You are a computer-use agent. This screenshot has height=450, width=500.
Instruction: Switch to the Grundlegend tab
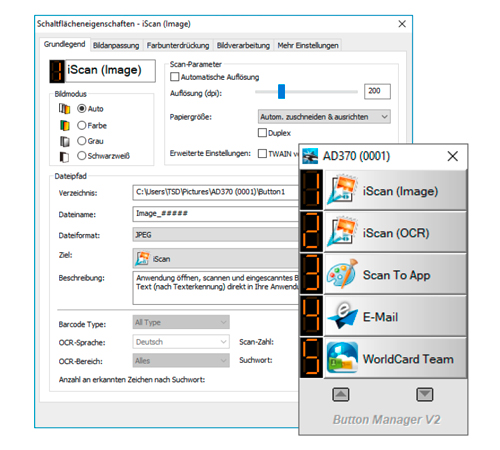point(65,44)
